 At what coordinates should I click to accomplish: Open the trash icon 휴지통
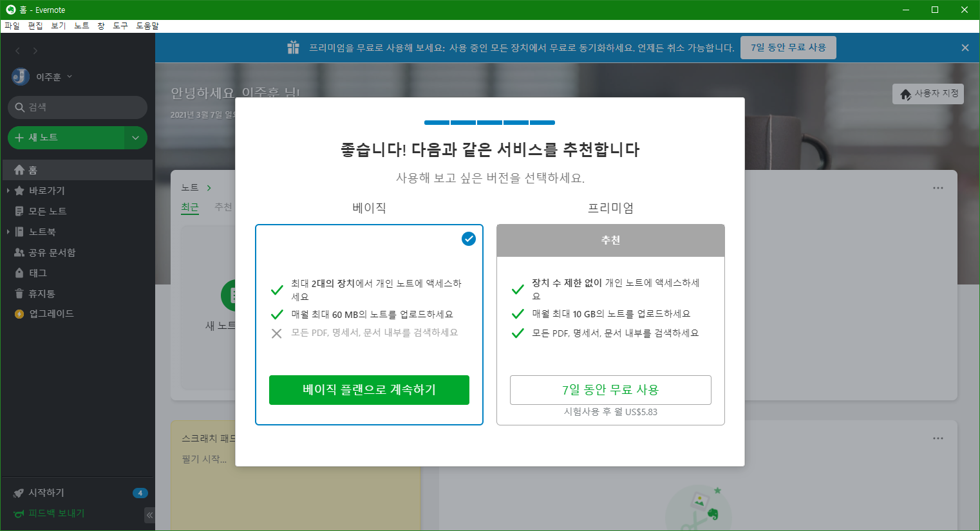coord(19,293)
